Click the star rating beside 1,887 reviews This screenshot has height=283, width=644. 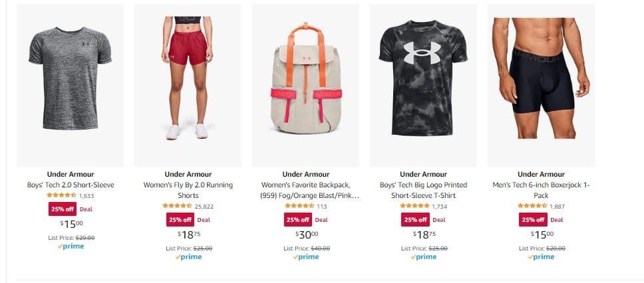[532, 206]
